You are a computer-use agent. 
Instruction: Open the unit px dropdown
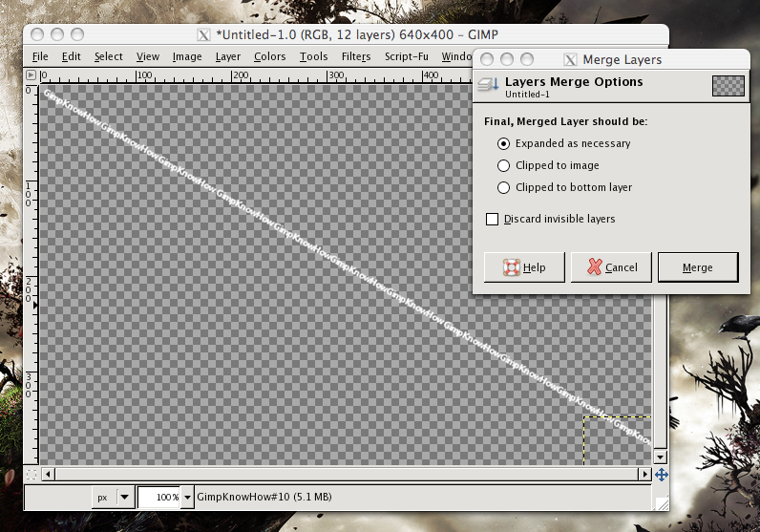[113, 497]
